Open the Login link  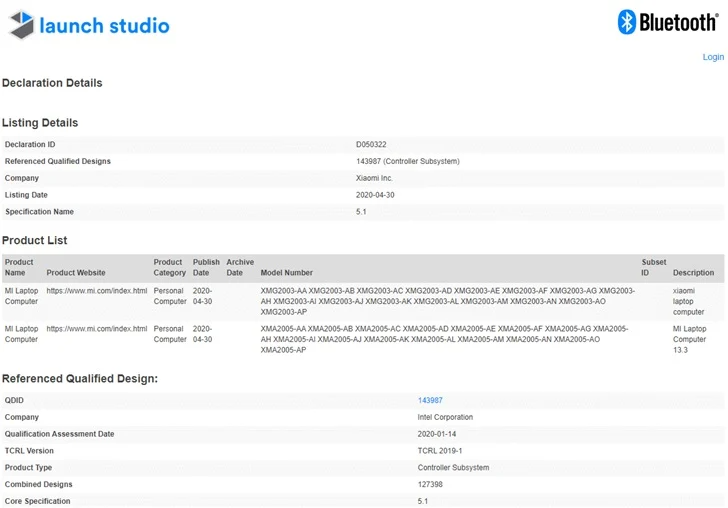pyautogui.click(x=712, y=57)
